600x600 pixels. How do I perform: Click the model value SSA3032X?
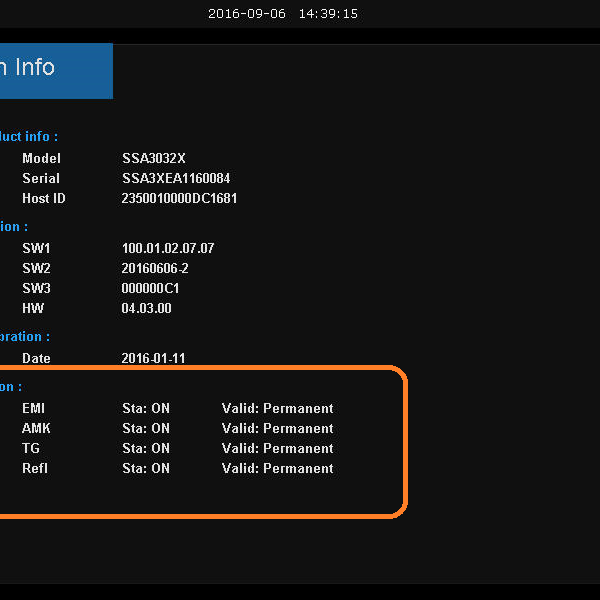(154, 158)
